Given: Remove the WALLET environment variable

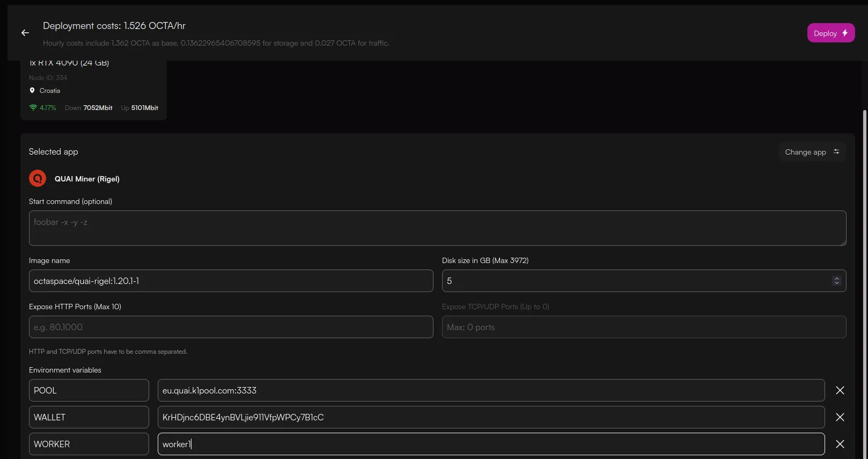Looking at the screenshot, I should tap(840, 417).
